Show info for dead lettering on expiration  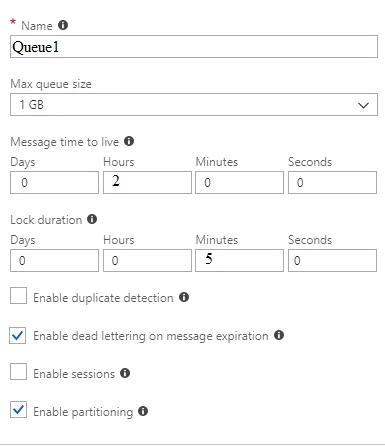tap(279, 335)
